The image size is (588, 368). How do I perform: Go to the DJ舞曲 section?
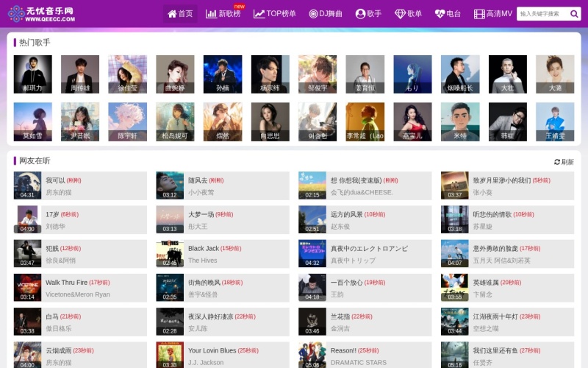326,13
